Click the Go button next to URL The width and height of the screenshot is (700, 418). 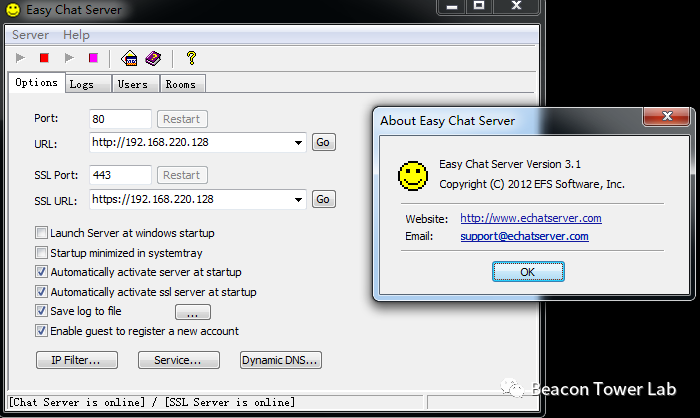click(x=323, y=142)
